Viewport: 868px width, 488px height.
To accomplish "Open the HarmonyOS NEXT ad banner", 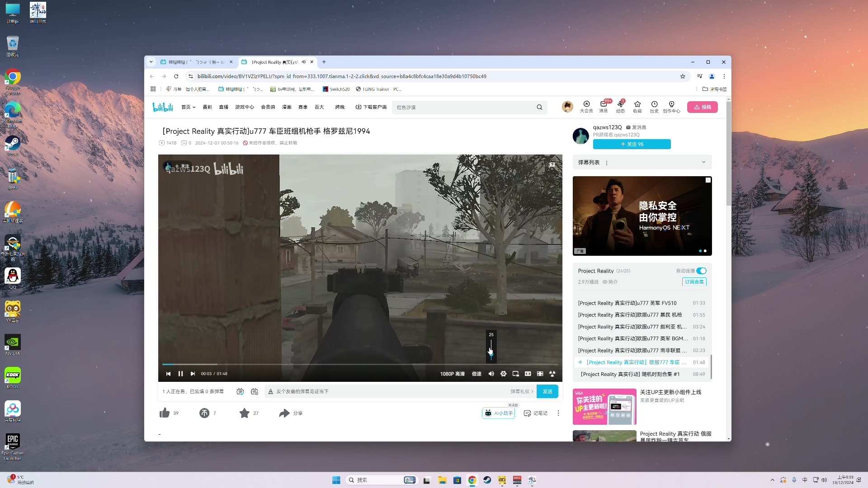I will coord(642,216).
